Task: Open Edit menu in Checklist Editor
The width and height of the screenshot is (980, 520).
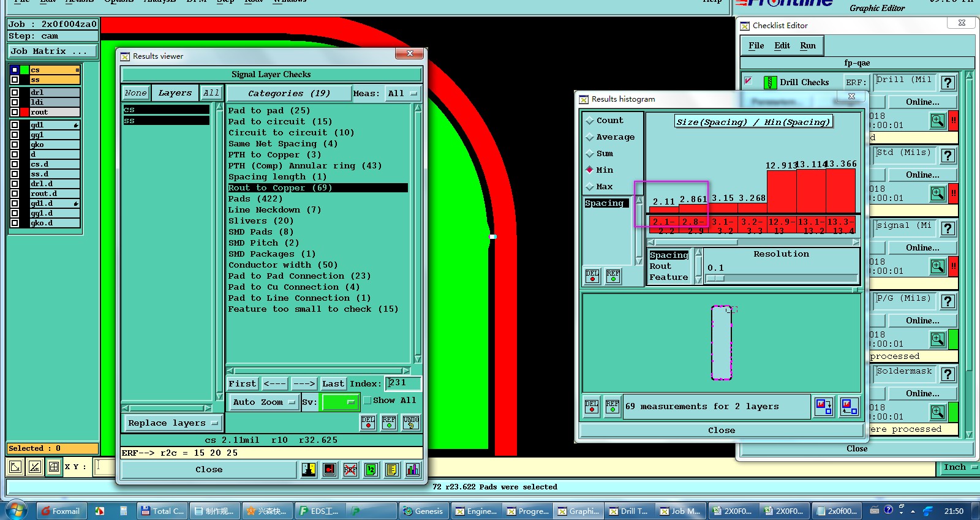Action: click(782, 46)
